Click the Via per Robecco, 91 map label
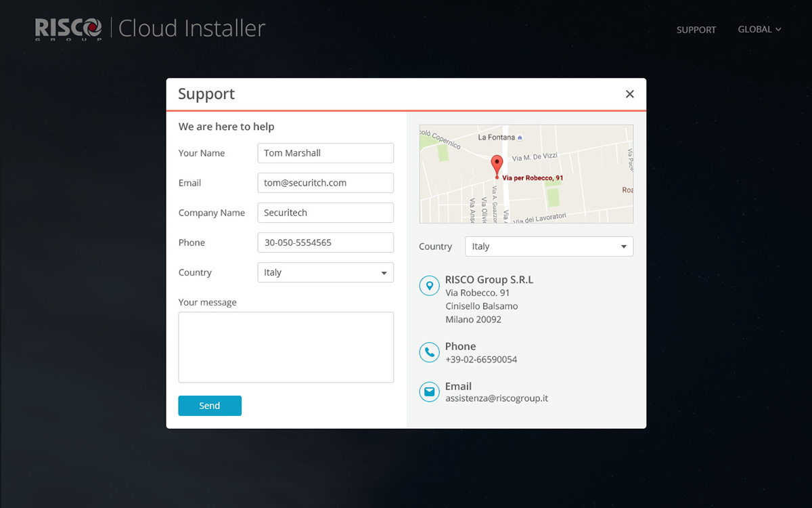The image size is (812, 508). [x=533, y=178]
